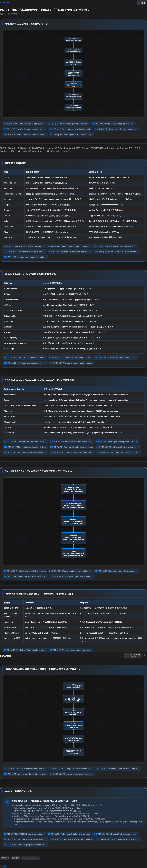The width and height of the screenshot is (147, 868).
Task: Click the "12. Change" row label
Action: 9,349
